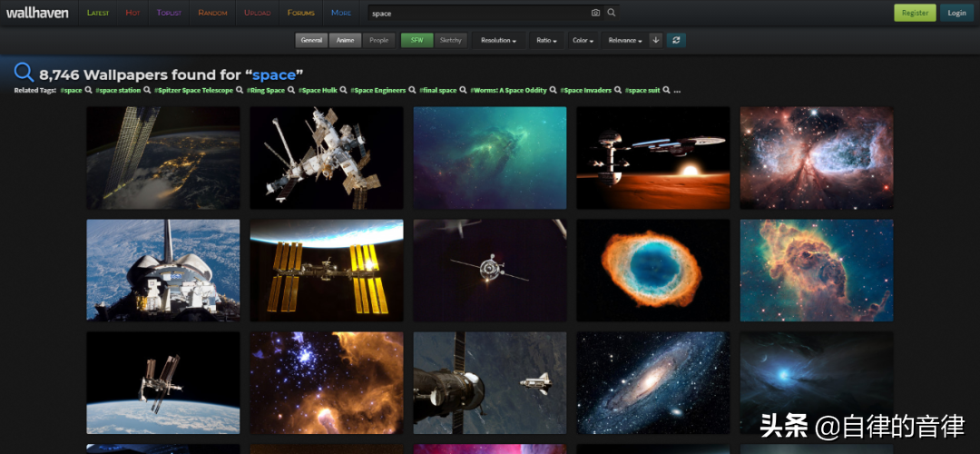This screenshot has height=454, width=980.
Task: Follow the #Space Invaders tag link
Action: pos(585,90)
